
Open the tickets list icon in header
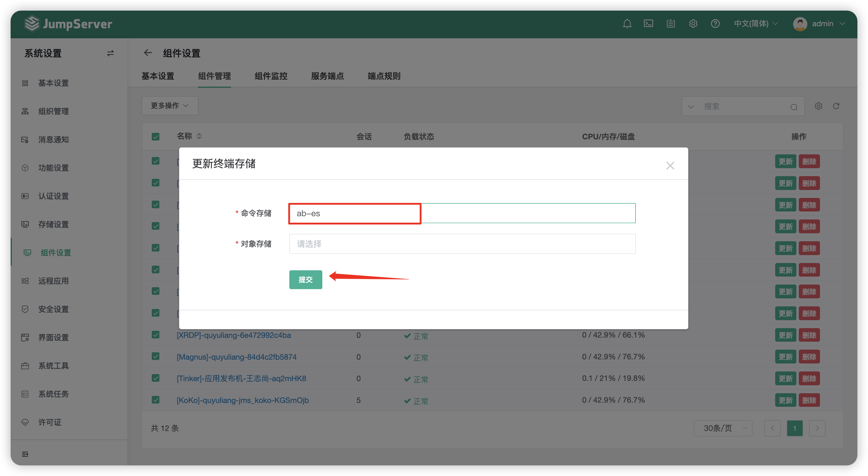[x=671, y=24]
